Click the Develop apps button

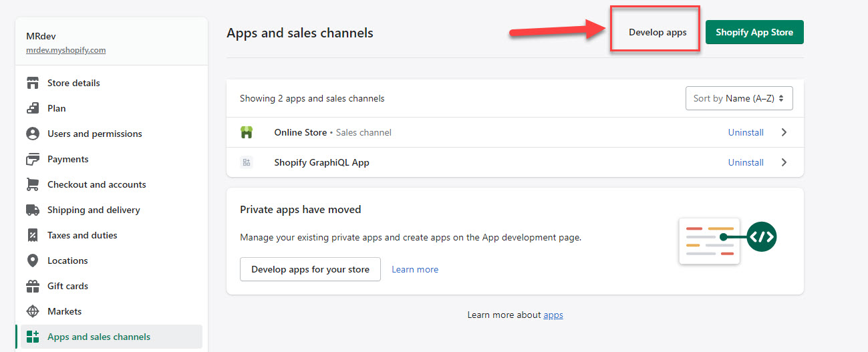pyautogui.click(x=658, y=32)
